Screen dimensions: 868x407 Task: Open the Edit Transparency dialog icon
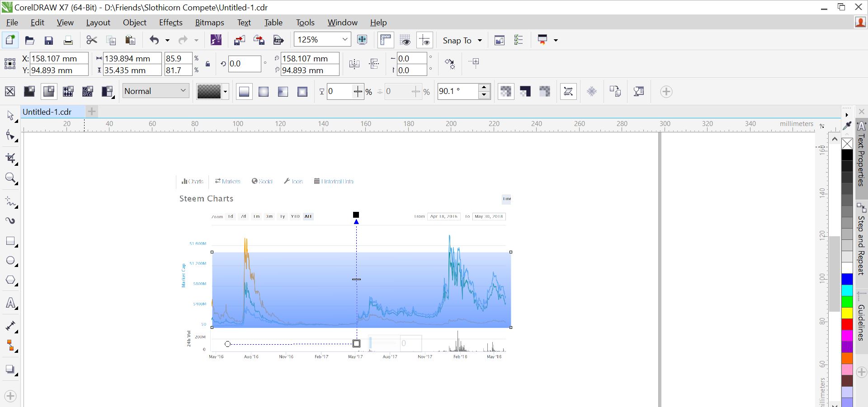click(x=639, y=92)
